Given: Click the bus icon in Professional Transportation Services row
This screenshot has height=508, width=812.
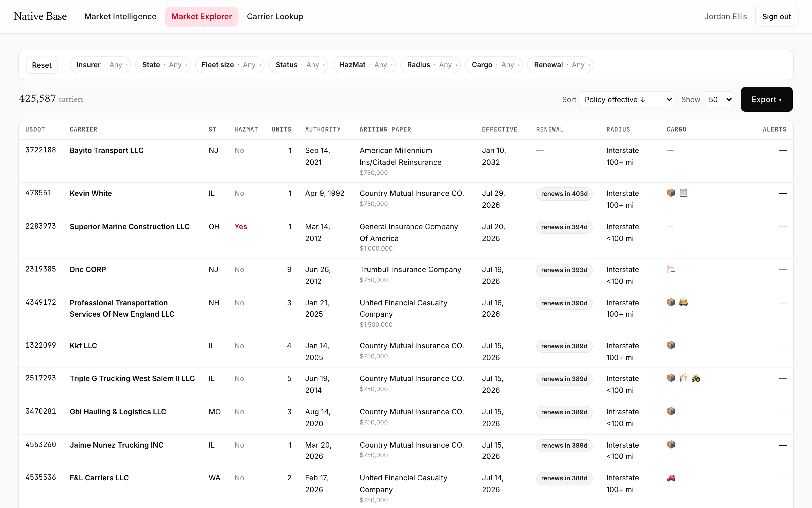Looking at the screenshot, I should (683, 302).
